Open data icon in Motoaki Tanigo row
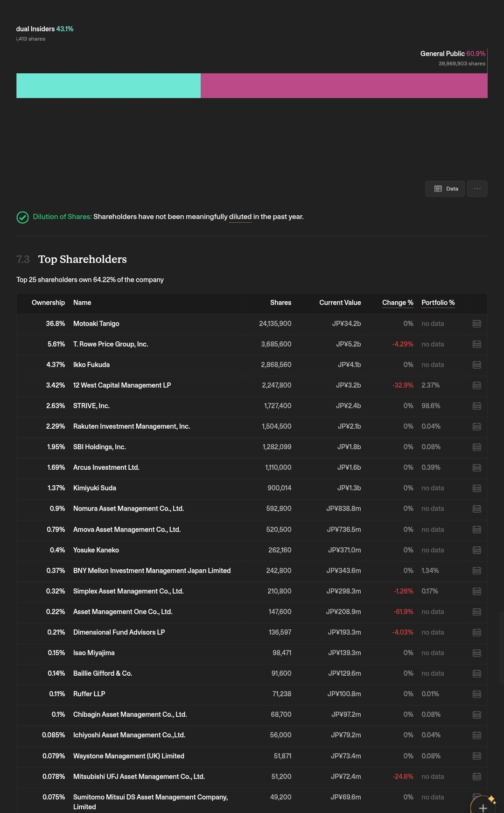Viewport: 504px width, 813px height. (x=476, y=324)
